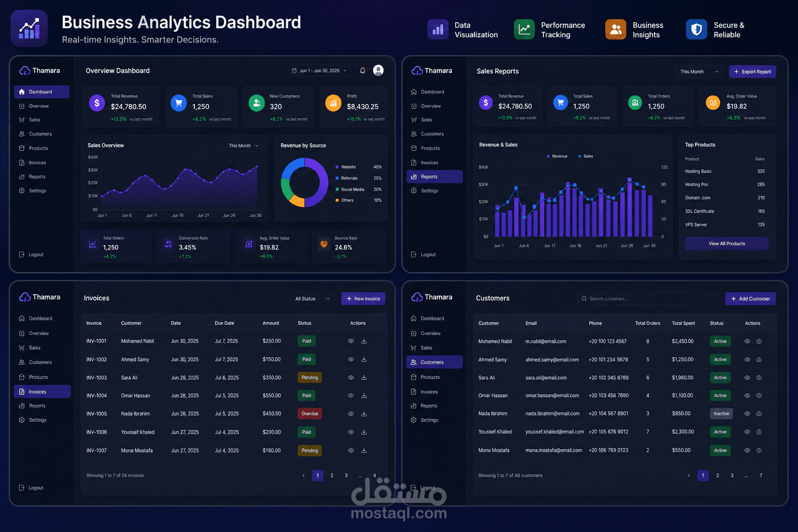
Task: Click the Avg. Order Value icon in Sales Reports
Action: click(713, 103)
